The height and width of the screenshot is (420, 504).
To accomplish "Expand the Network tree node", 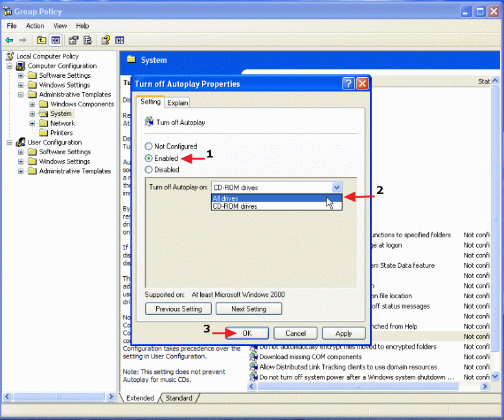I will pos(32,124).
